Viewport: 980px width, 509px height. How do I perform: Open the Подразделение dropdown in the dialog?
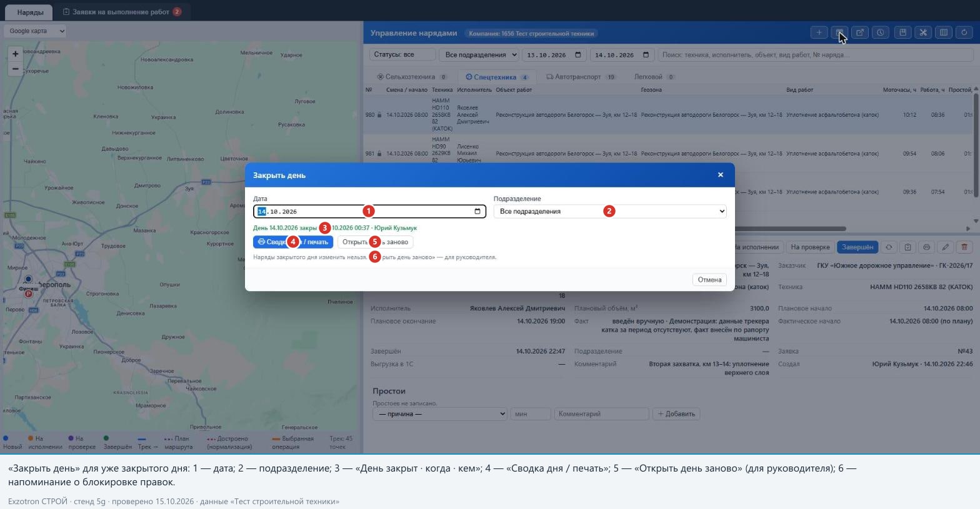[x=610, y=211]
